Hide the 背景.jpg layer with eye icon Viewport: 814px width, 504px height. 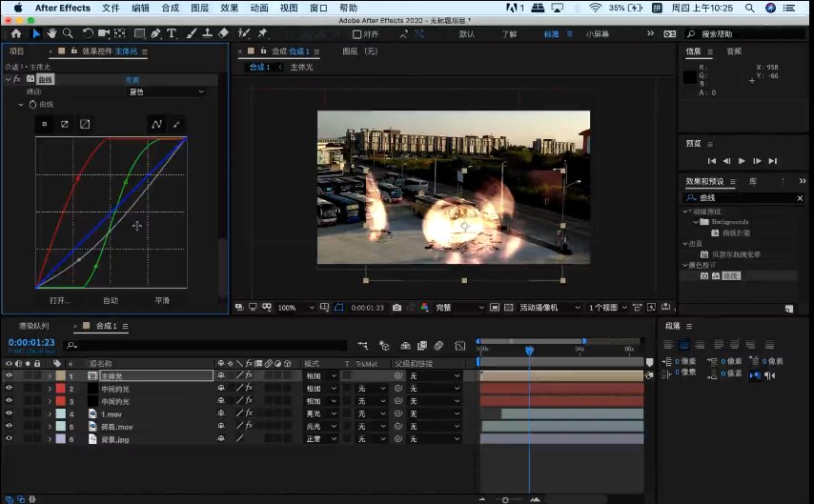click(x=9, y=439)
